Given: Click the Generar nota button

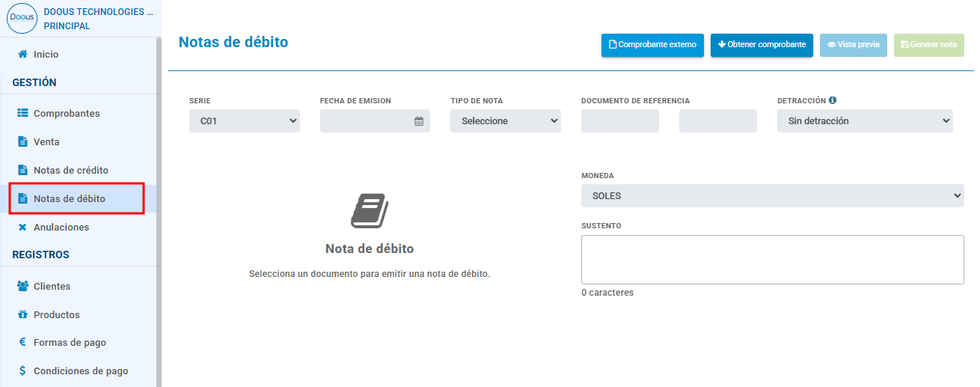Looking at the screenshot, I should click(x=929, y=45).
